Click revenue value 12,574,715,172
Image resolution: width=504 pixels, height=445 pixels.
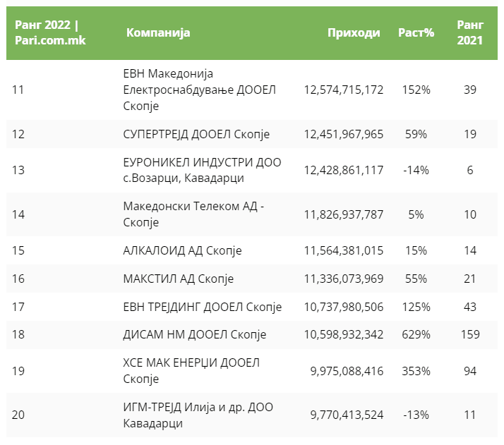(x=344, y=90)
